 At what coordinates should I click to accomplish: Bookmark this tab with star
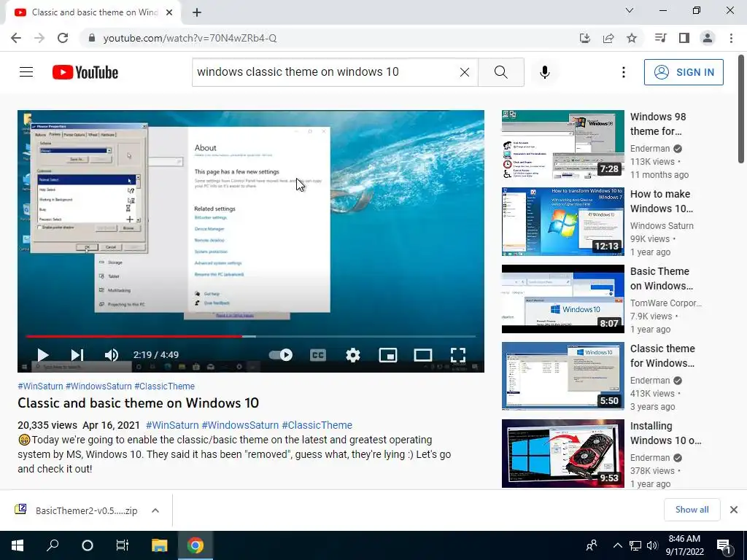(x=632, y=38)
